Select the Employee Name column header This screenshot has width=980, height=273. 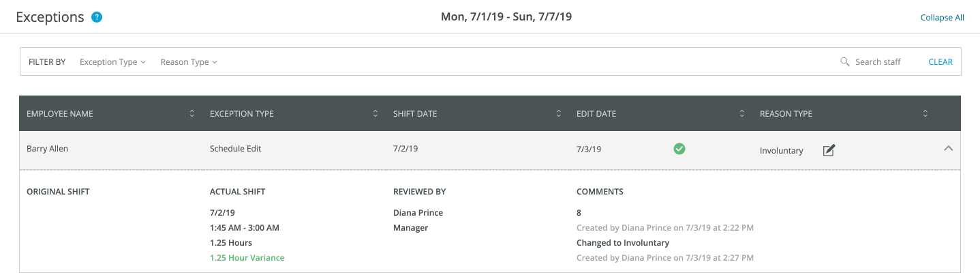(60, 113)
